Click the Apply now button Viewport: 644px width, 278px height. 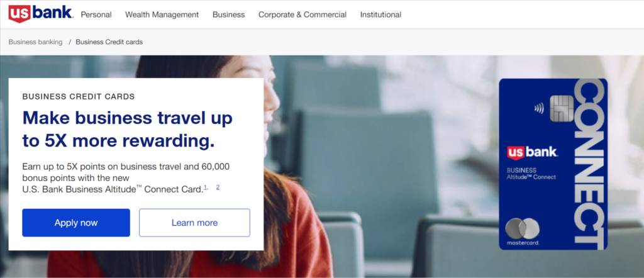pyautogui.click(x=76, y=223)
